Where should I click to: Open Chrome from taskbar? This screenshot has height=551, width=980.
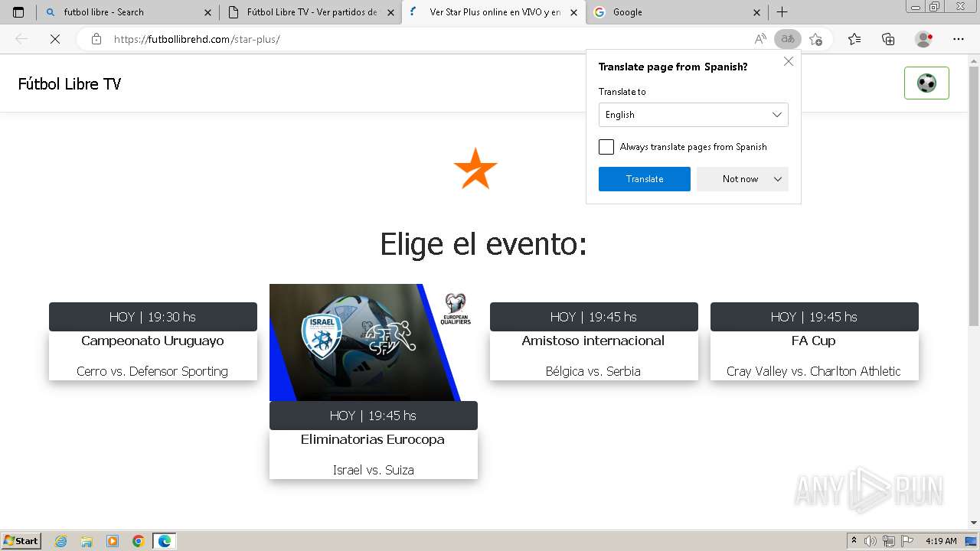(139, 541)
